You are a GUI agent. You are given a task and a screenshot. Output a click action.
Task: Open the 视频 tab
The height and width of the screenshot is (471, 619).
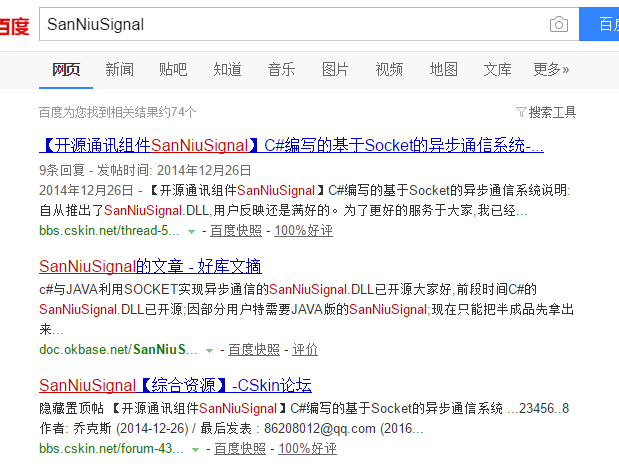(x=389, y=69)
